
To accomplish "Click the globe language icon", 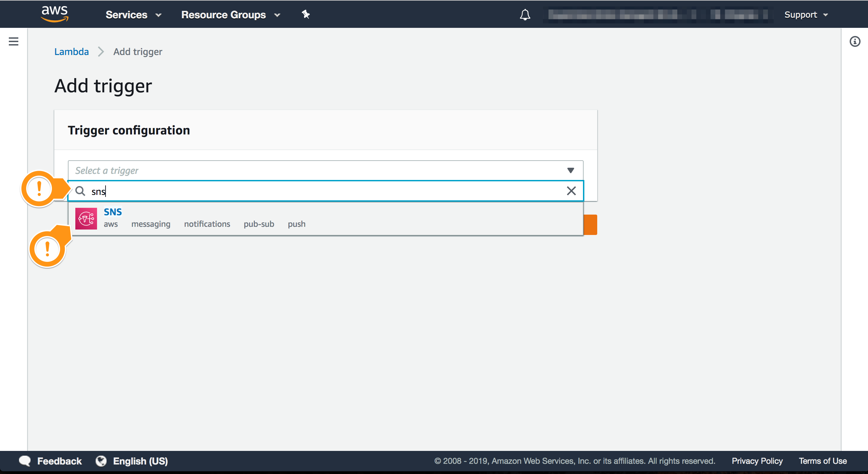I will (101, 461).
